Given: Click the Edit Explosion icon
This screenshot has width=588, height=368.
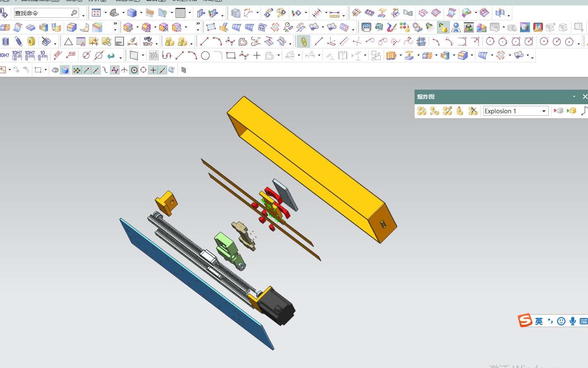Looking at the screenshot, I should [x=434, y=111].
